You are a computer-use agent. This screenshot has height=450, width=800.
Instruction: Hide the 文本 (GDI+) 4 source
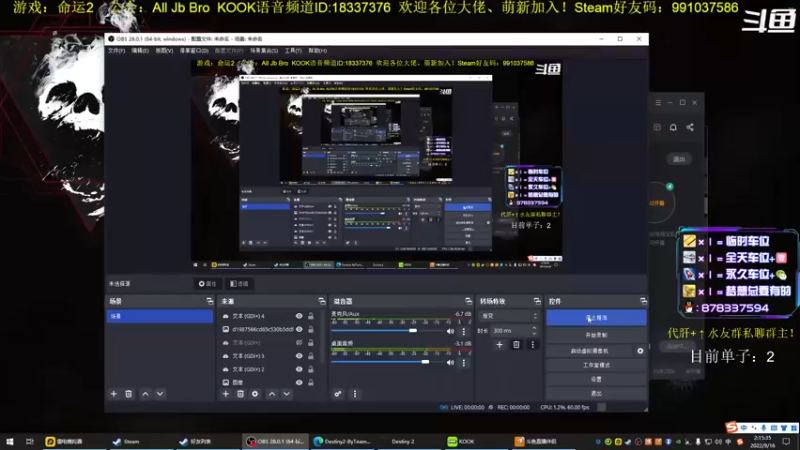[299, 316]
